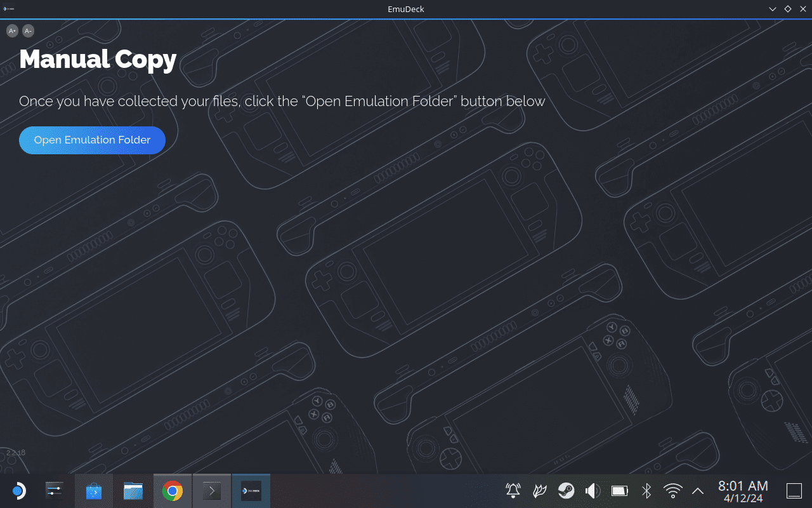
Task: Open the clock showing 8:01 AM
Action: [x=743, y=491]
